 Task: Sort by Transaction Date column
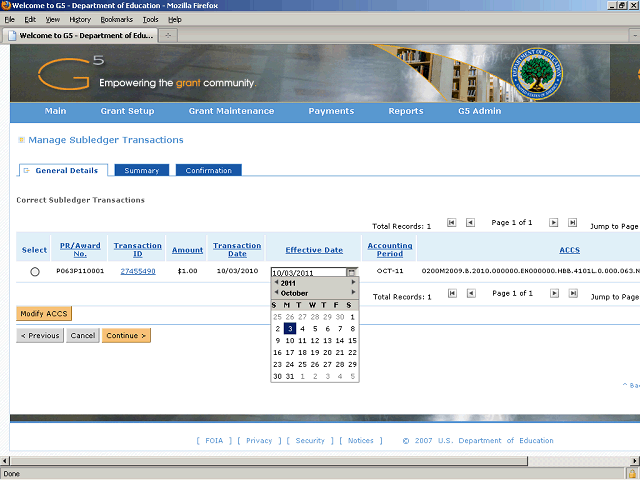click(237, 250)
